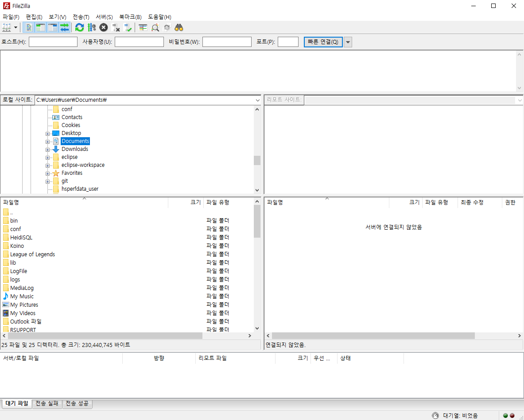Switch to 대기 파일 tab
The height and width of the screenshot is (420, 524).
pyautogui.click(x=17, y=404)
